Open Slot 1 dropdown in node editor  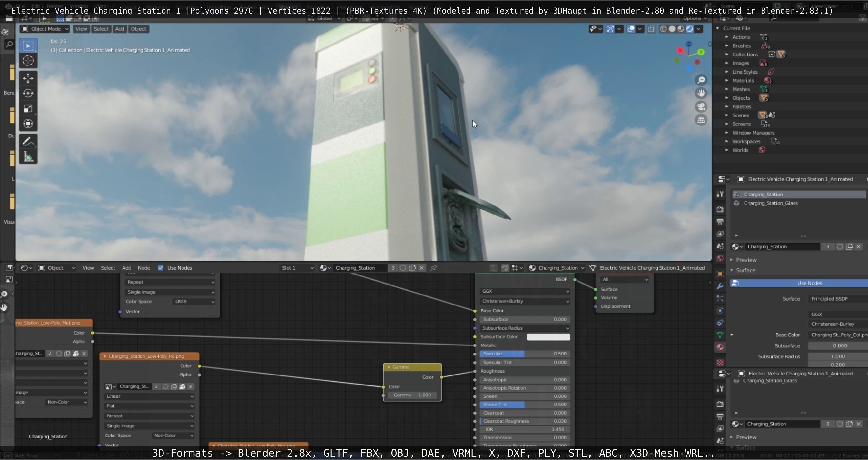(x=298, y=268)
